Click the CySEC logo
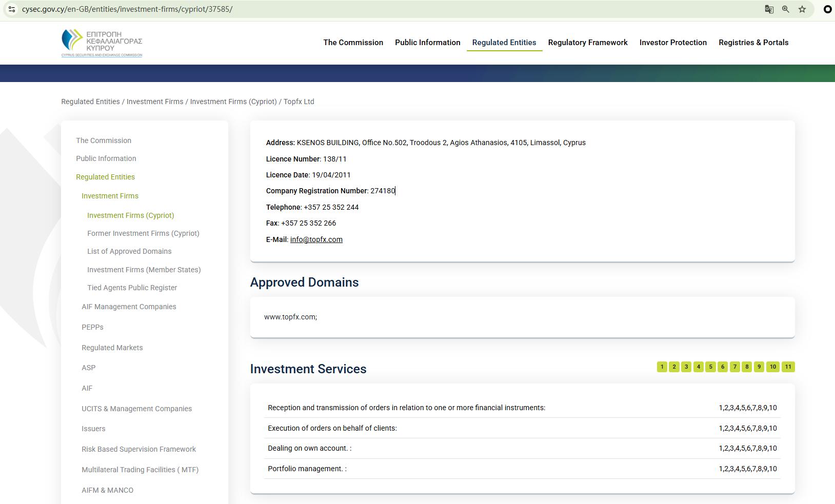The image size is (835, 504). click(x=102, y=43)
